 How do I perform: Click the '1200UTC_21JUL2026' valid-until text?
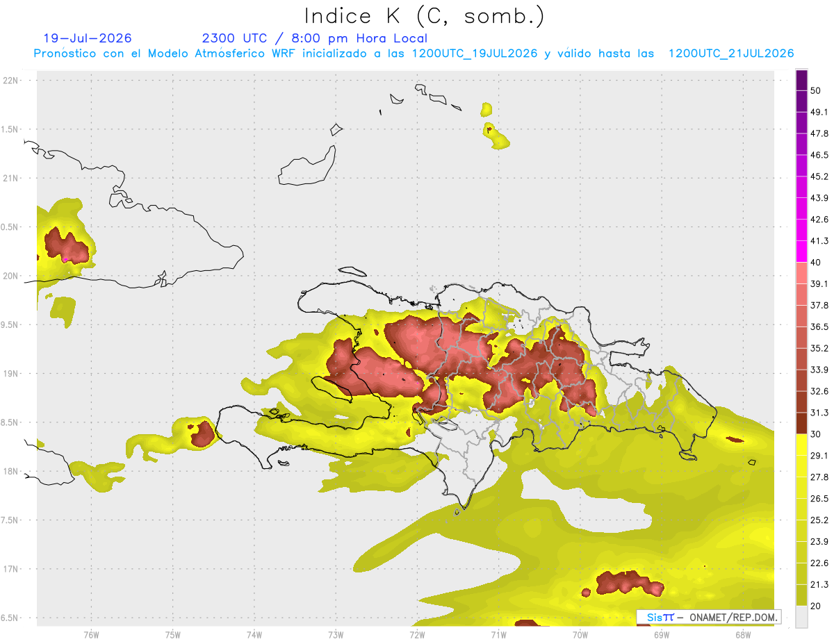[731, 53]
